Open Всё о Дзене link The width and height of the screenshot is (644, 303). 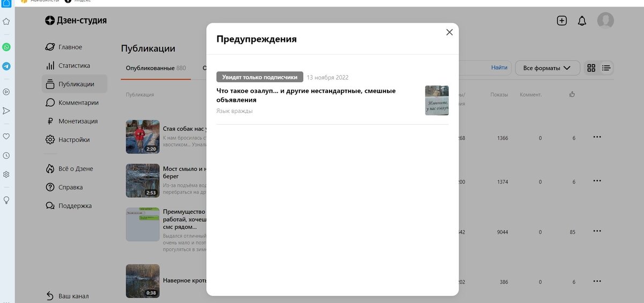click(x=76, y=169)
